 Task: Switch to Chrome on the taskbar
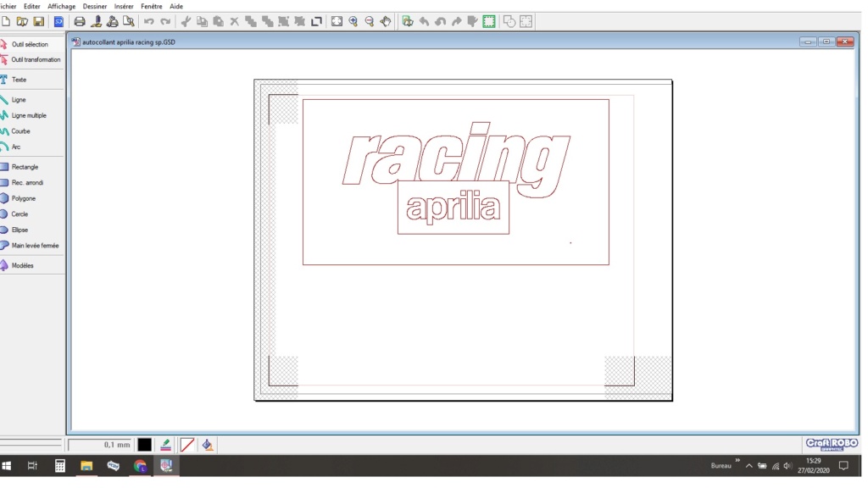tap(140, 466)
